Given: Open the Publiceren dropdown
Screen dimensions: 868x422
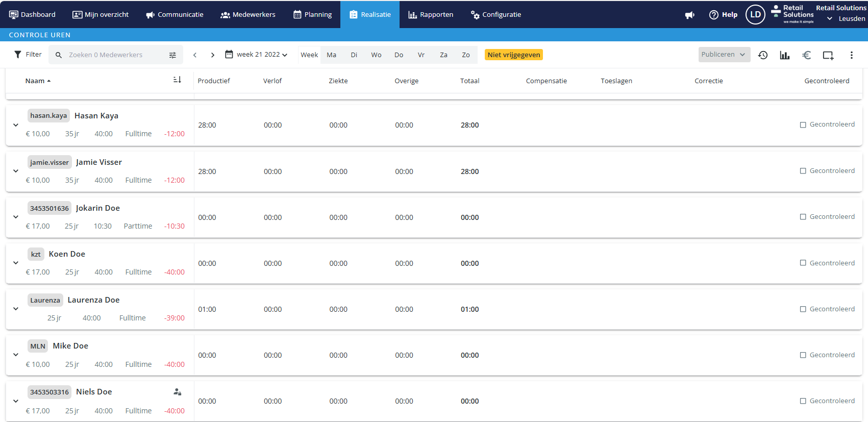Looking at the screenshot, I should (x=724, y=55).
